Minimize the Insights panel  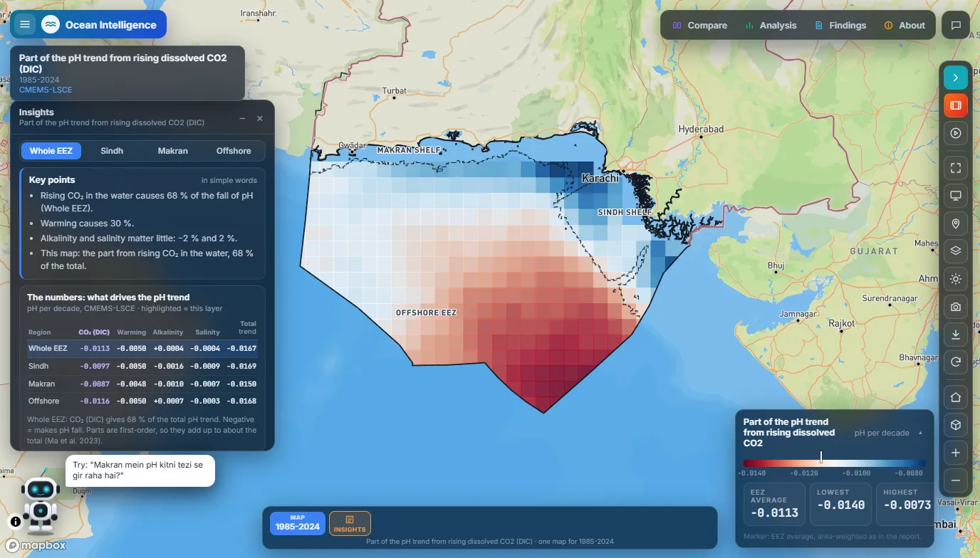(242, 119)
